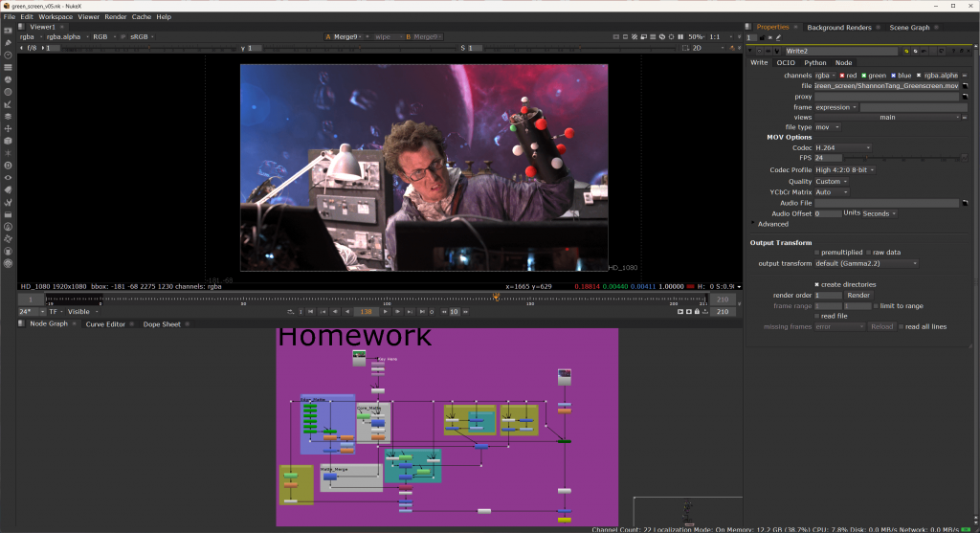The image size is (980, 533).
Task: Open the Color nodes wheel icon
Action: (8, 80)
